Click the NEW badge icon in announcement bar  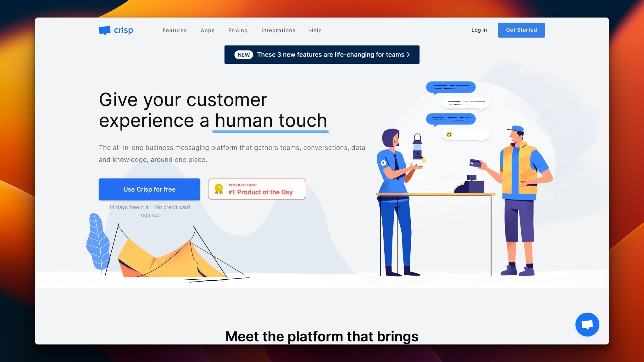click(244, 54)
